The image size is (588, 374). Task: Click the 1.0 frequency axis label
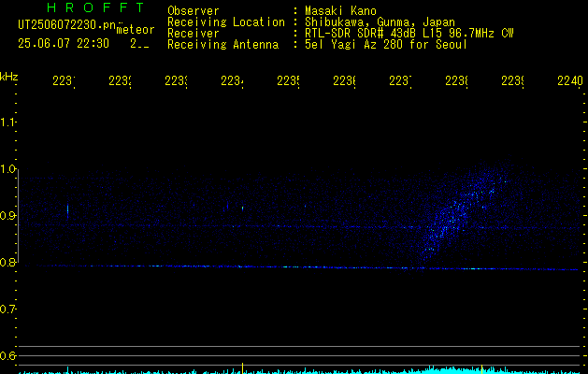click(7, 169)
